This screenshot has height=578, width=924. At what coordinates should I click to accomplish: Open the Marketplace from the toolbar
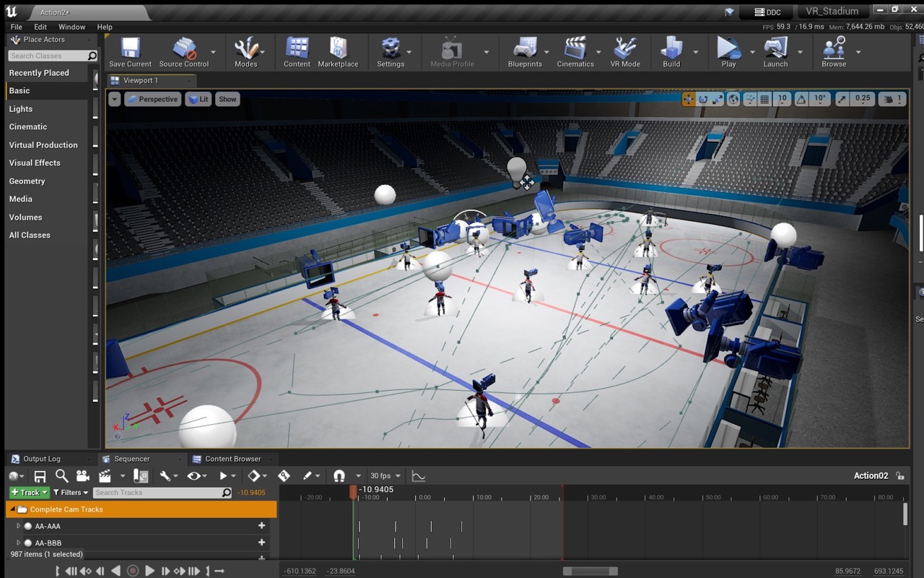(x=338, y=49)
